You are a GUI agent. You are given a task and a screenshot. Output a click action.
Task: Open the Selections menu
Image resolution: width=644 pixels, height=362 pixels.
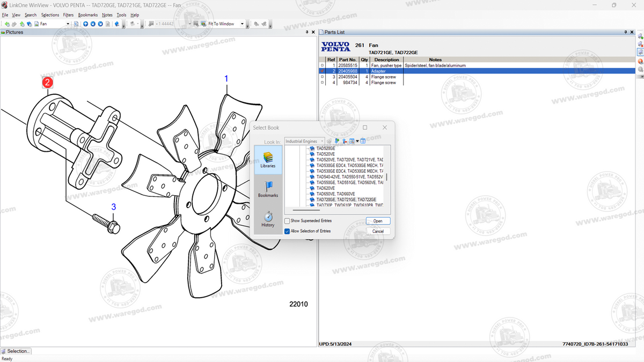click(x=50, y=15)
